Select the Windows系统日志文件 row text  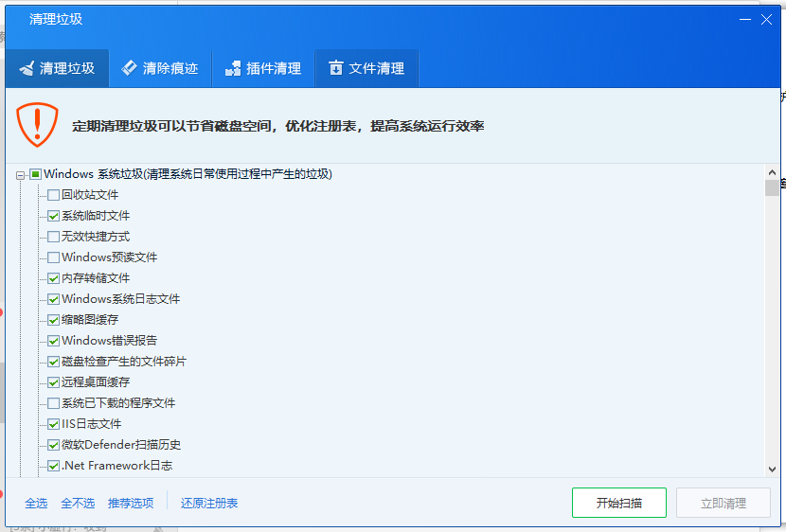[121, 299]
